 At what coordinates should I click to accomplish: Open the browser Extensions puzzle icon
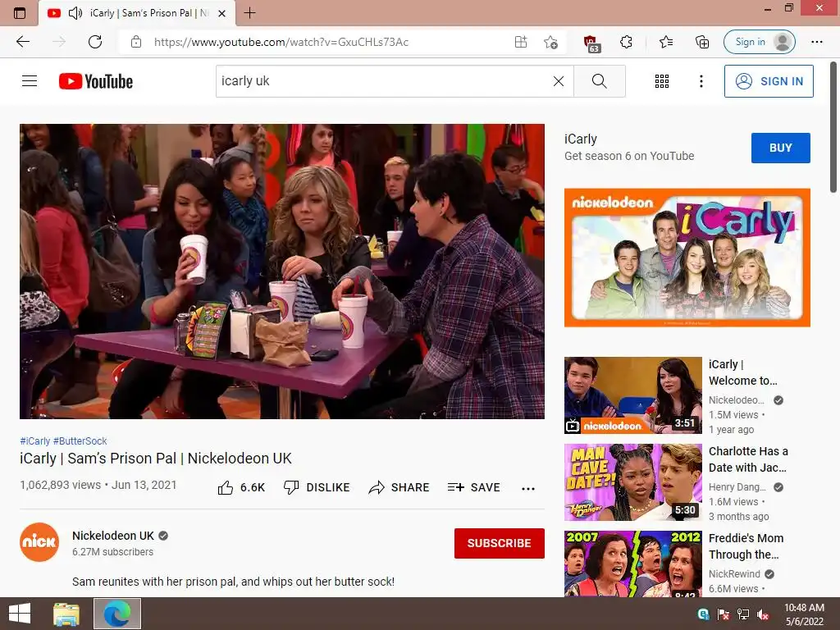[626, 42]
